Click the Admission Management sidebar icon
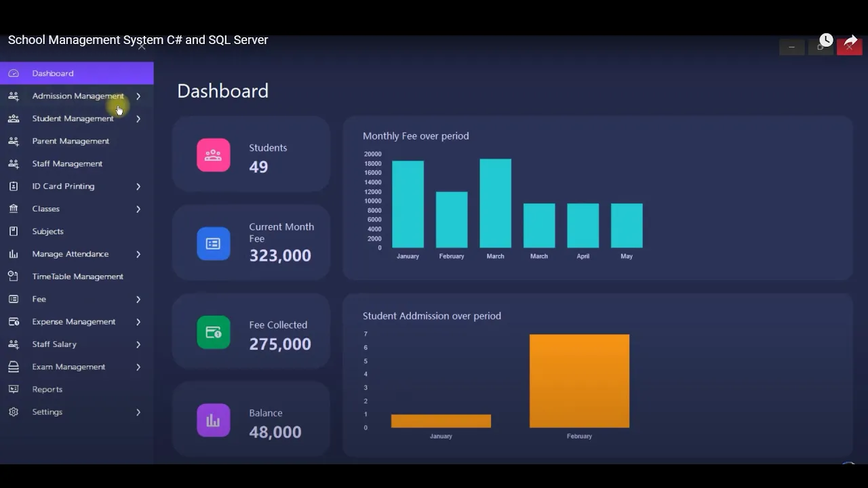The width and height of the screenshot is (868, 488). pyautogui.click(x=14, y=96)
